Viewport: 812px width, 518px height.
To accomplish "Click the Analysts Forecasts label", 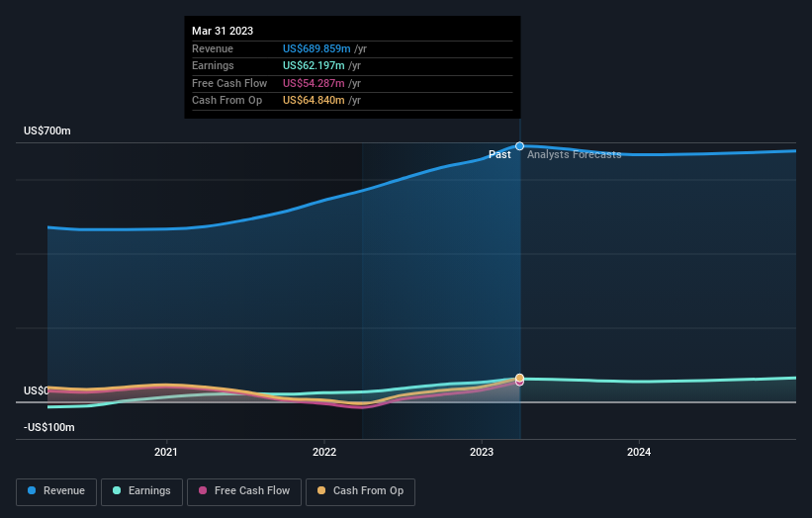I will pyautogui.click(x=575, y=155).
